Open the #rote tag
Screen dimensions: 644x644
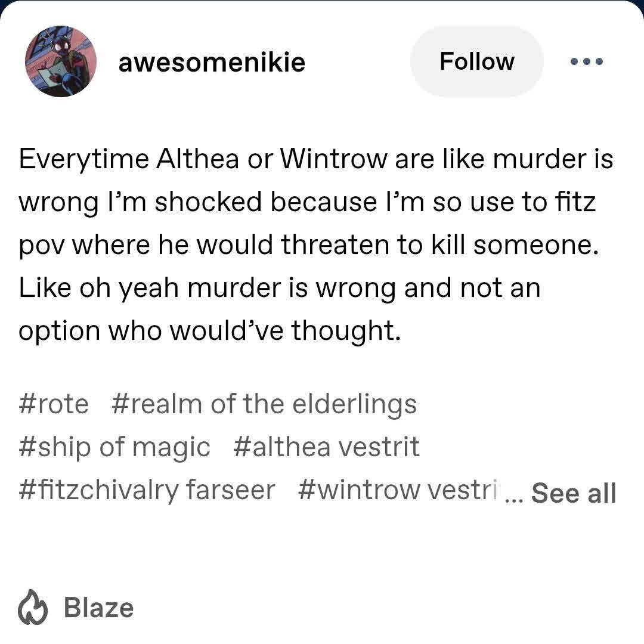54,404
